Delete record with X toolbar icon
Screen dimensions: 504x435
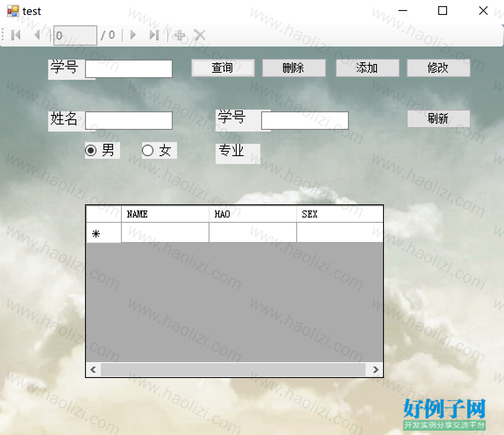pyautogui.click(x=199, y=35)
